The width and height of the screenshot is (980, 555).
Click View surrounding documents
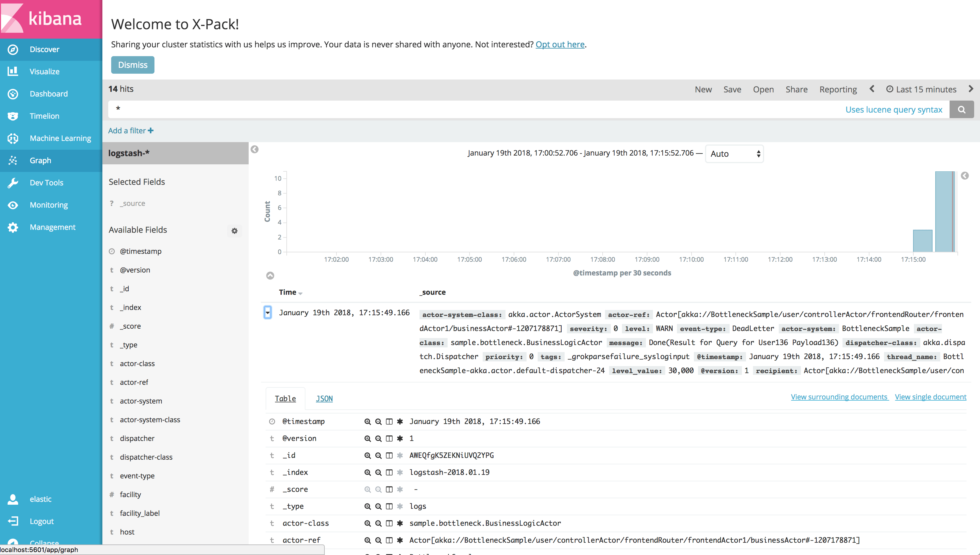[839, 397]
